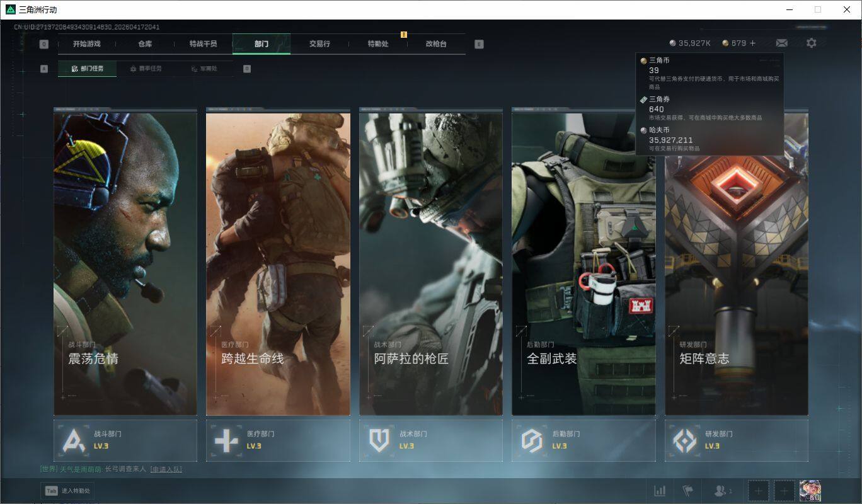Select the 部门 tab
This screenshot has height=504, width=862.
coord(261,44)
